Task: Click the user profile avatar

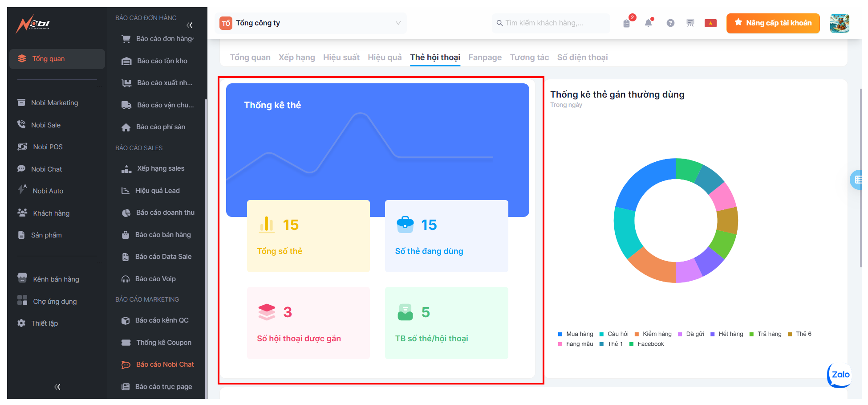Action: click(840, 23)
